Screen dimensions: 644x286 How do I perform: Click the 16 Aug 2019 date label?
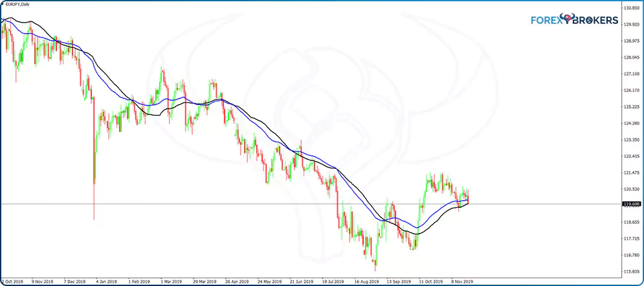coord(365,282)
